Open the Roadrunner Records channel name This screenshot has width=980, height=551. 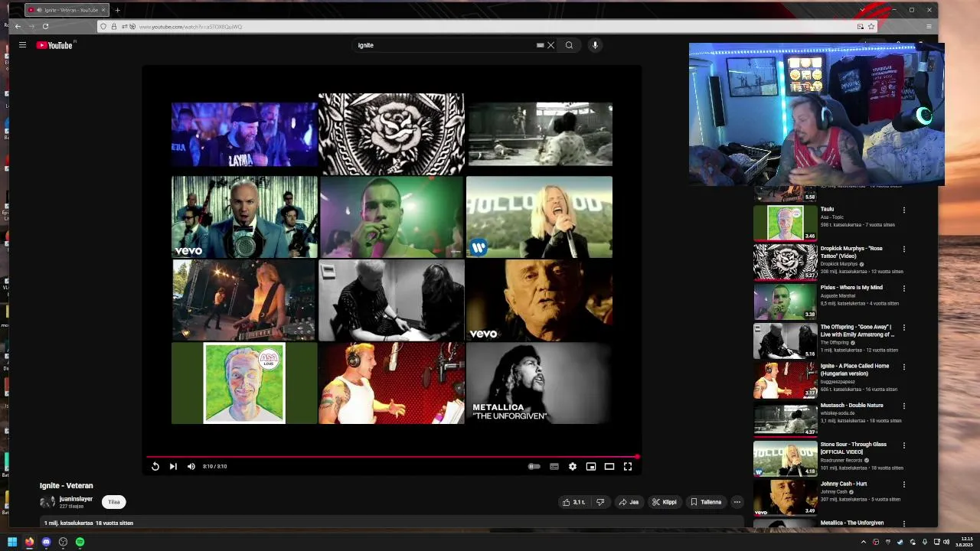[842, 460]
